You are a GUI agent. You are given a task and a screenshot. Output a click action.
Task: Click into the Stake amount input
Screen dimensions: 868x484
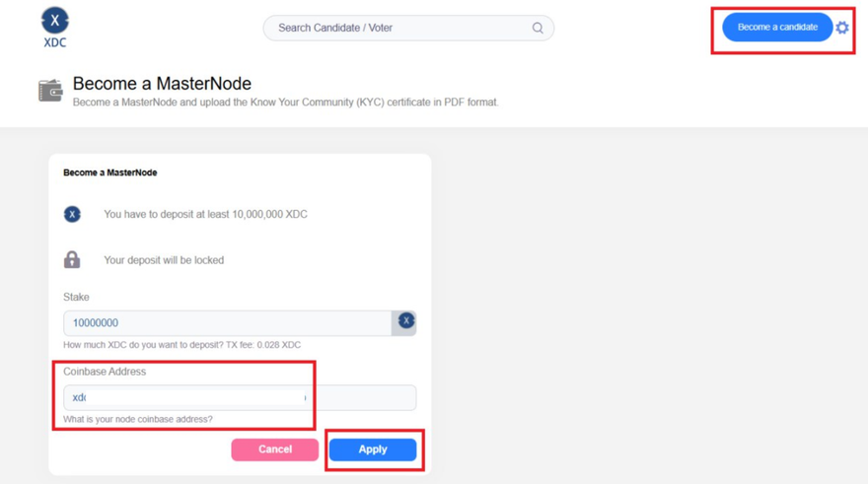pyautogui.click(x=227, y=322)
